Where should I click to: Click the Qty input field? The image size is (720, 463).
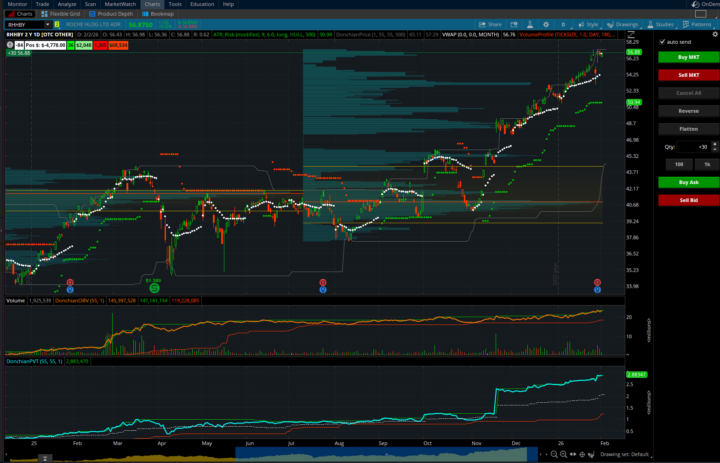(x=693, y=147)
